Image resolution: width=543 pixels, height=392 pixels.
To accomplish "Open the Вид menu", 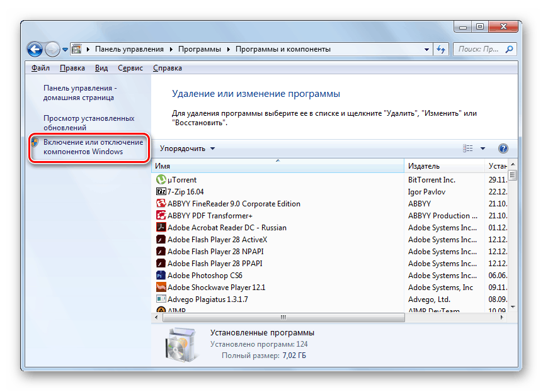I will 101,68.
